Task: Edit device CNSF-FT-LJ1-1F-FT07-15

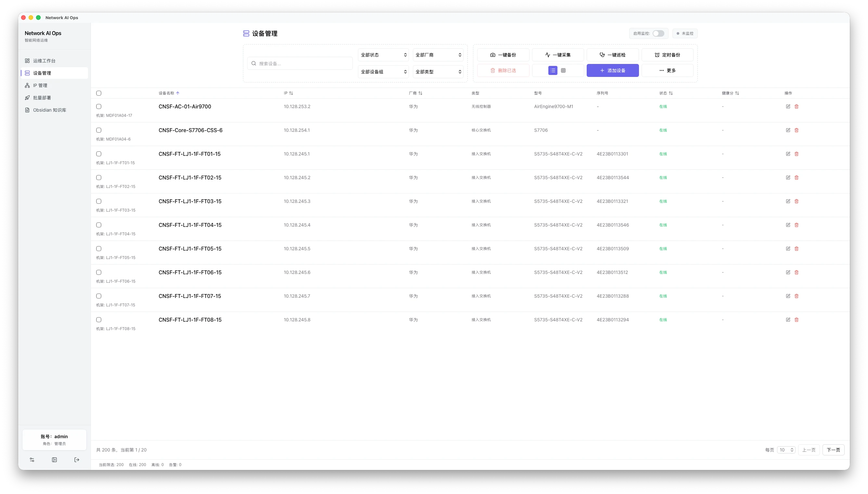Action: [788, 296]
